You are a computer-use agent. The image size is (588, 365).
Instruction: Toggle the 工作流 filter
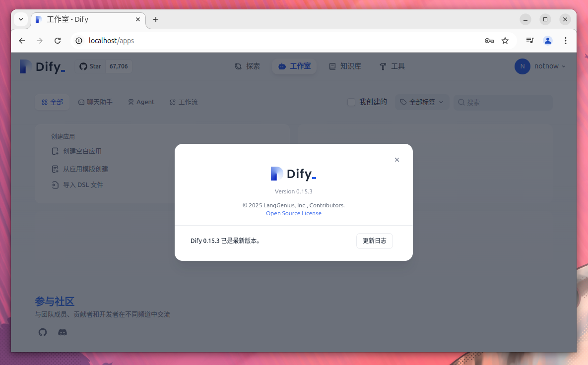tap(184, 102)
